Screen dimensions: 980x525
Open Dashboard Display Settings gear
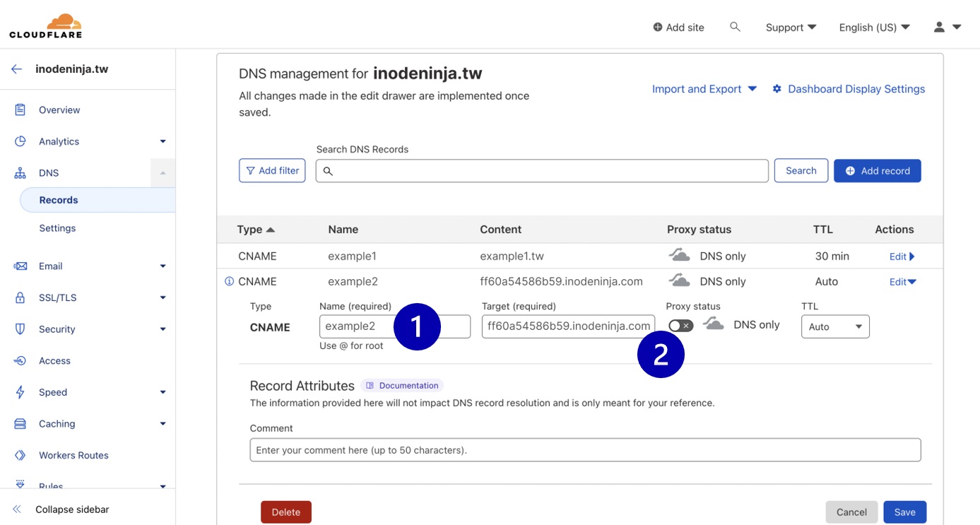tap(777, 89)
